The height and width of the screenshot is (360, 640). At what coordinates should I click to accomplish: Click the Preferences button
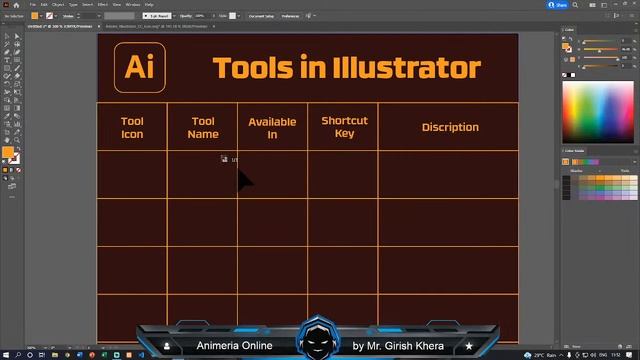pyautogui.click(x=290, y=16)
